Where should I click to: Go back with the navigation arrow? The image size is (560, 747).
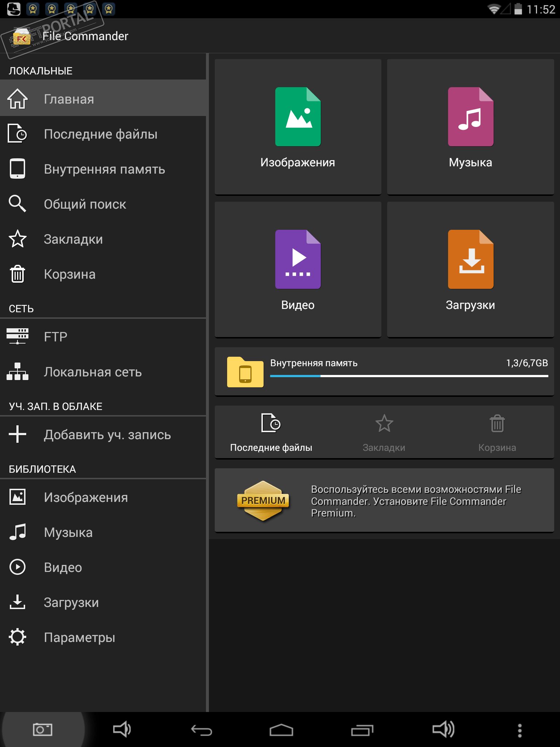[202, 730]
